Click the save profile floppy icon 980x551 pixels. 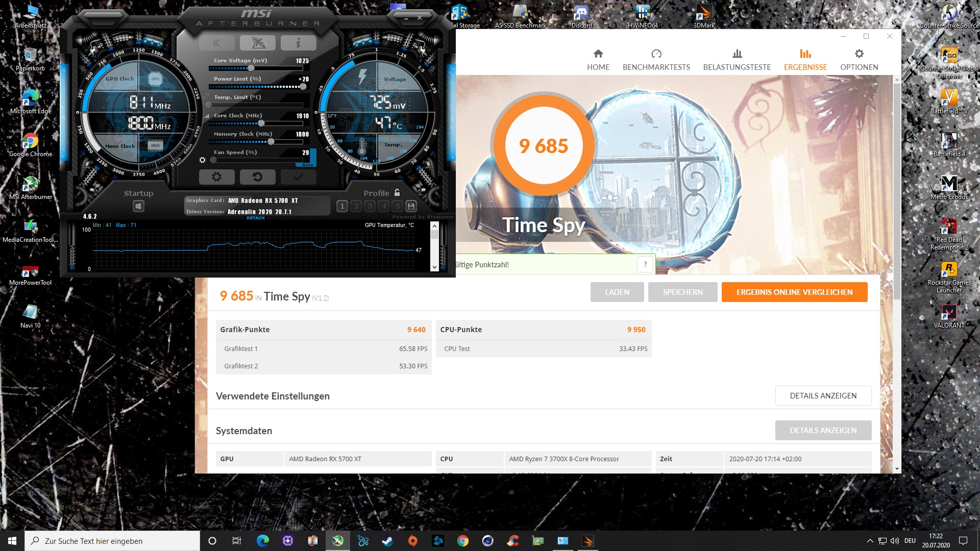click(411, 206)
